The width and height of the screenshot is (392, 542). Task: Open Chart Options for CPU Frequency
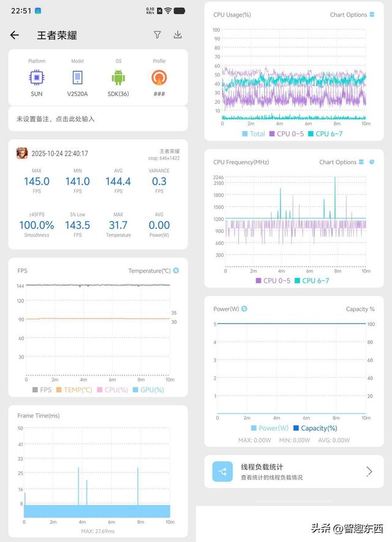tap(341, 162)
